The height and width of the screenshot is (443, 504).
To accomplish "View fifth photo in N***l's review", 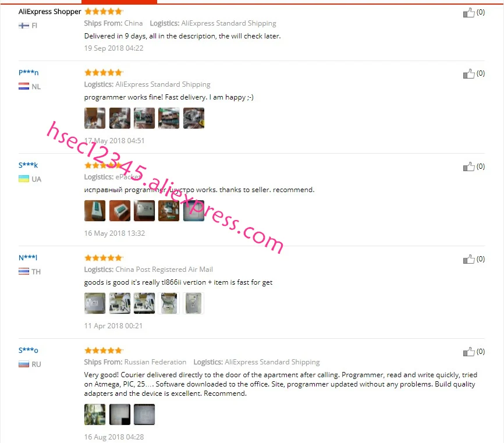I will tap(194, 303).
